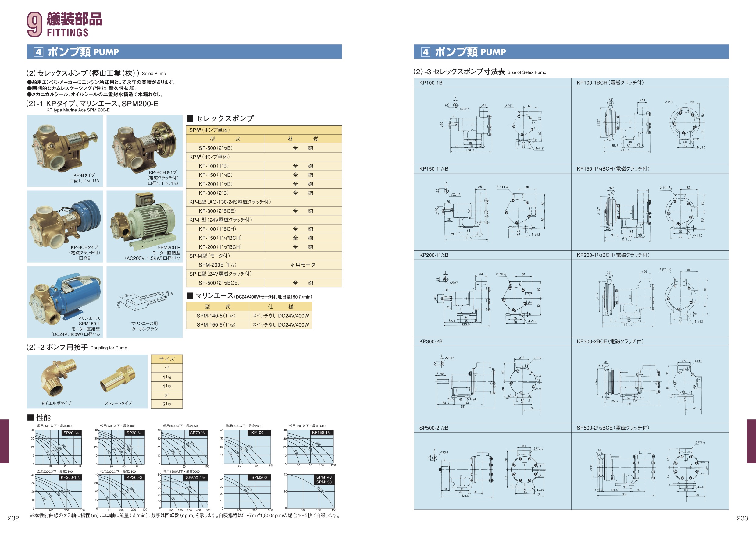Click the SPM140 SPM150 performance chart
Image resolution: width=756 pixels, height=534 pixels.
(x=311, y=492)
